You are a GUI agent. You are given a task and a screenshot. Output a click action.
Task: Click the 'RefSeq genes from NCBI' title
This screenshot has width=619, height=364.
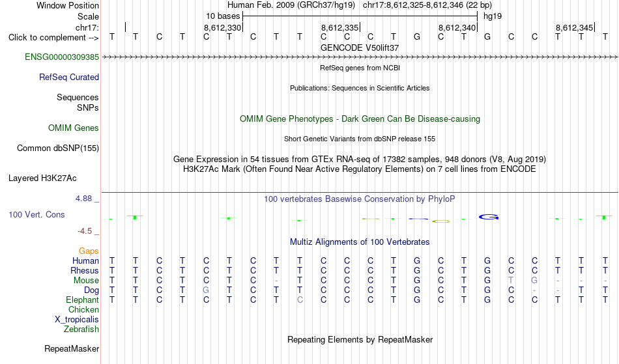[x=360, y=68]
